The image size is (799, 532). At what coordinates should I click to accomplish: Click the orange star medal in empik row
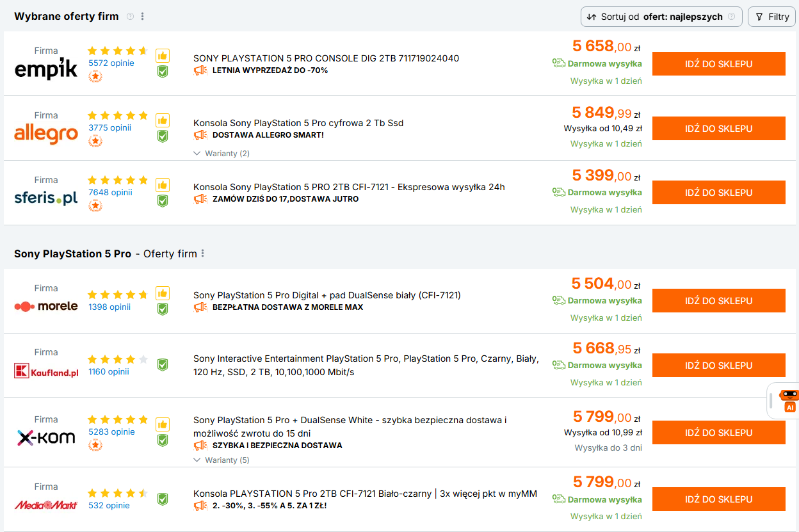95,76
